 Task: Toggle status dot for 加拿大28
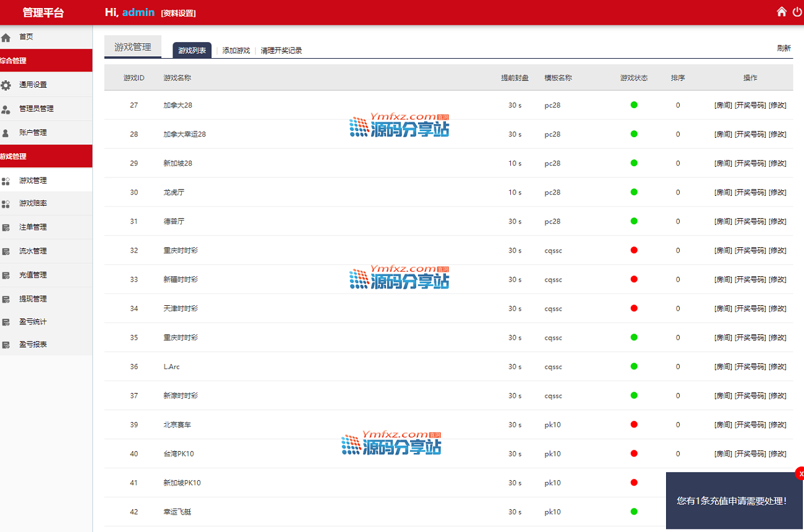coord(634,105)
